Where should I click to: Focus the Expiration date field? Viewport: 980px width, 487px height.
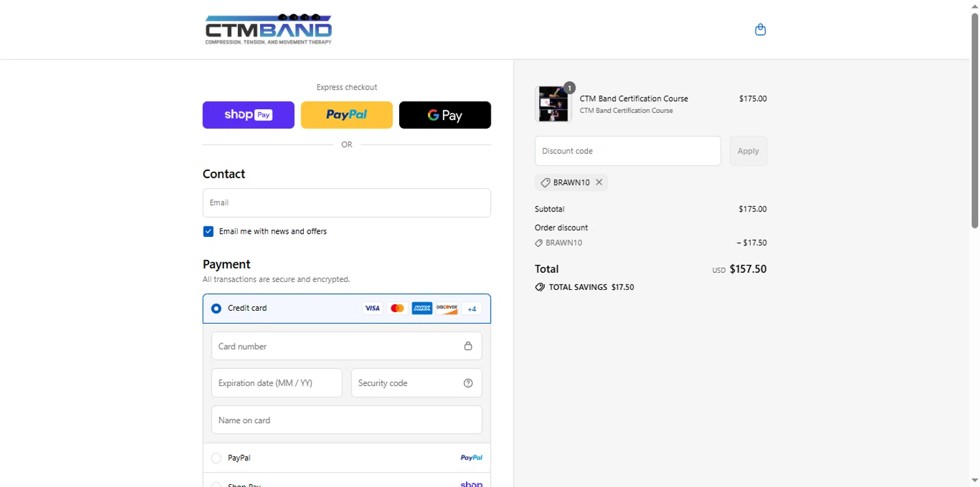pyautogui.click(x=277, y=383)
